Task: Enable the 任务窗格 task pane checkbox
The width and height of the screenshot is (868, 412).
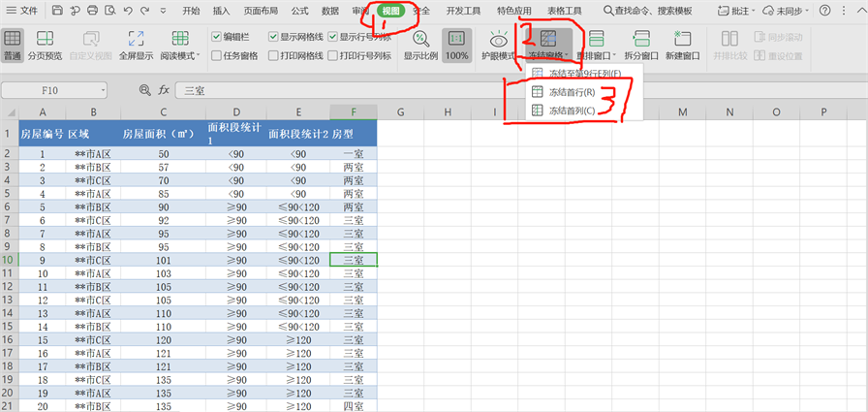Action: click(216, 55)
